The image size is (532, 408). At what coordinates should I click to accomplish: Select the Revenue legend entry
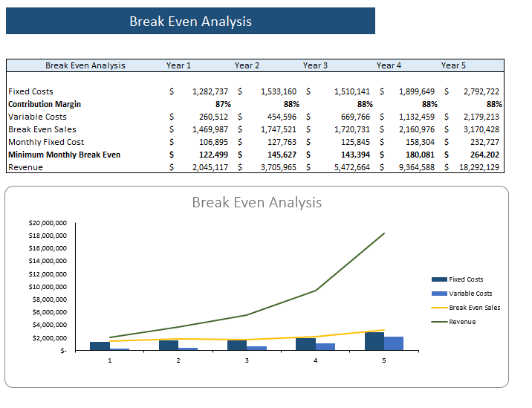point(454,322)
